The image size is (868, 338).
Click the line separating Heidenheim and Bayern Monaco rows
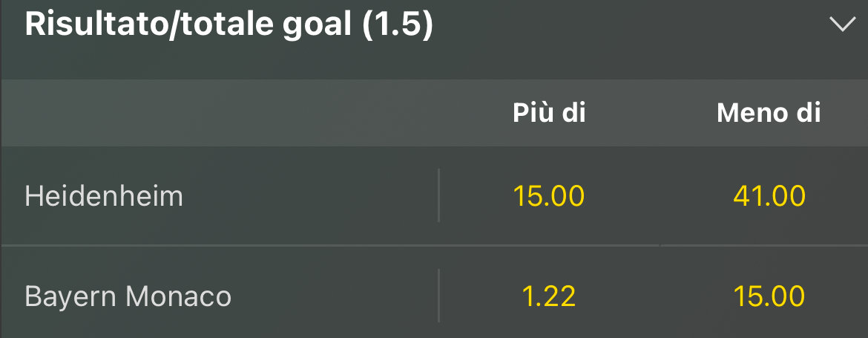(x=297, y=245)
